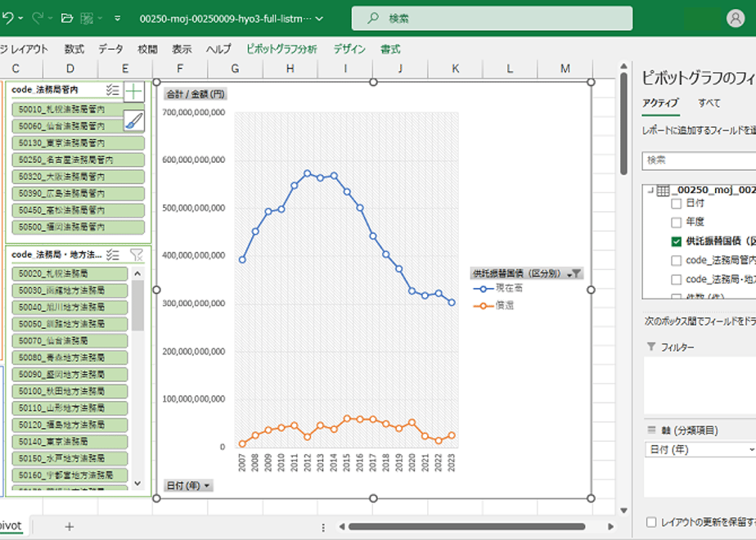Uncheck the 供託振替国債 field checkbox
Screen dimensions: 756x540
coord(676,241)
